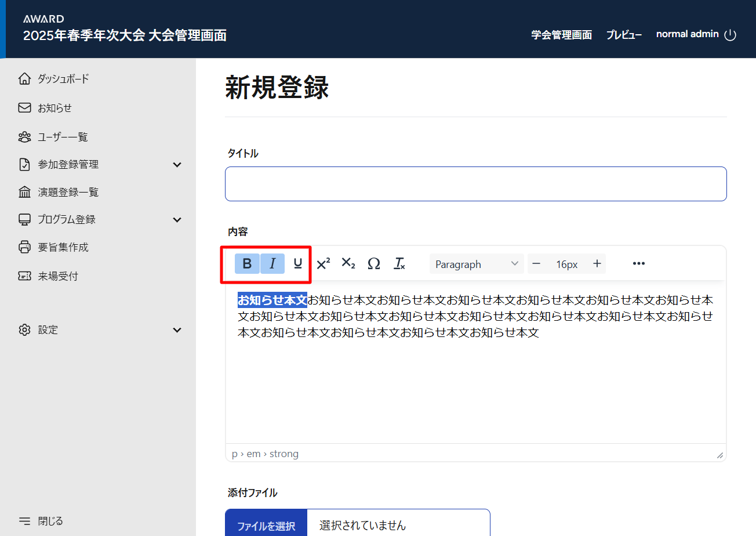The height and width of the screenshot is (536, 756).
Task: Click the power logout icon
Action: tap(730, 35)
